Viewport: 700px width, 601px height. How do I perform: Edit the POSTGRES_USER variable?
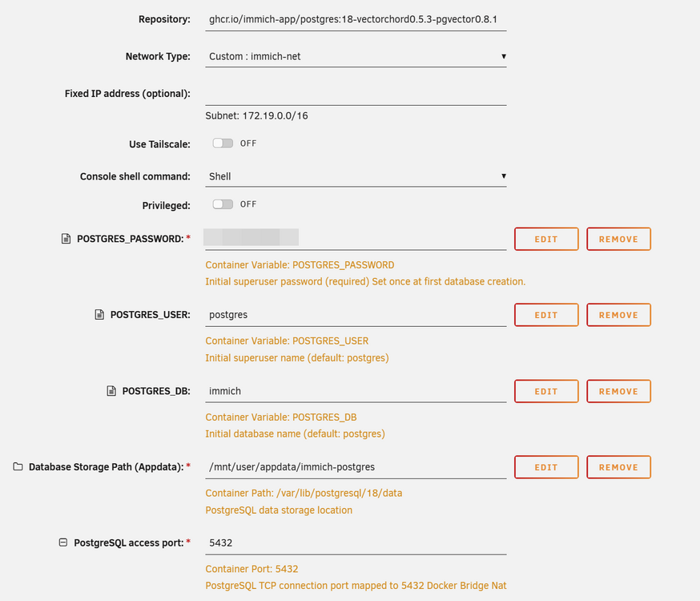tap(546, 315)
